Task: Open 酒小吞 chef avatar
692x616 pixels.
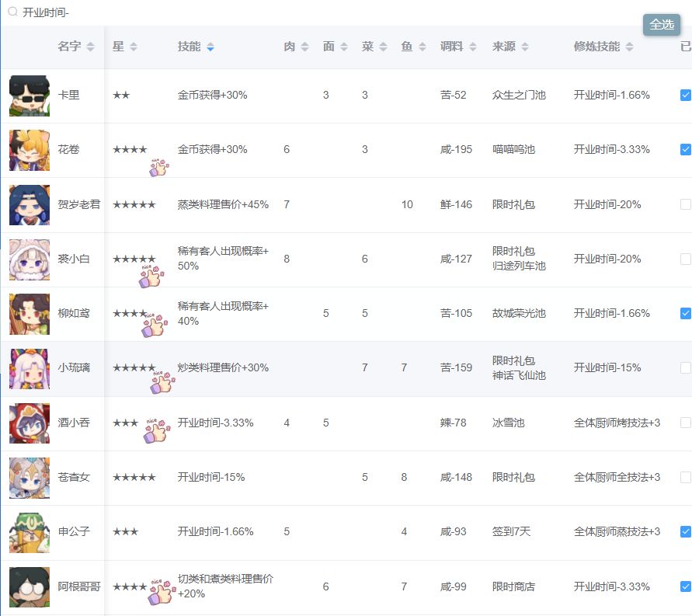Action: (x=30, y=423)
